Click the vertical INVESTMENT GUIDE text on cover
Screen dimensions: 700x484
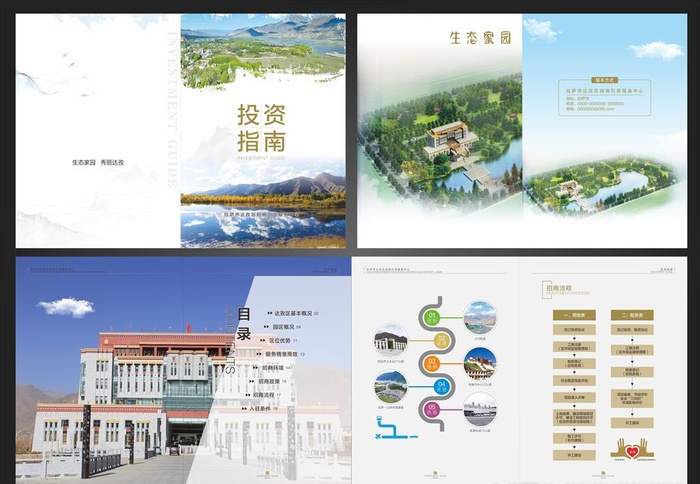tap(172, 108)
